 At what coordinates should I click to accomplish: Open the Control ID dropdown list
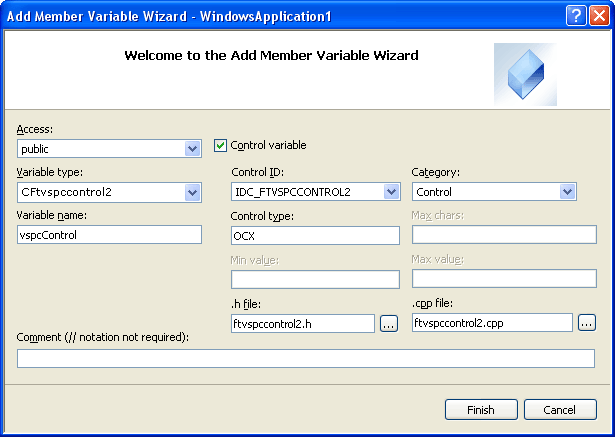392,192
